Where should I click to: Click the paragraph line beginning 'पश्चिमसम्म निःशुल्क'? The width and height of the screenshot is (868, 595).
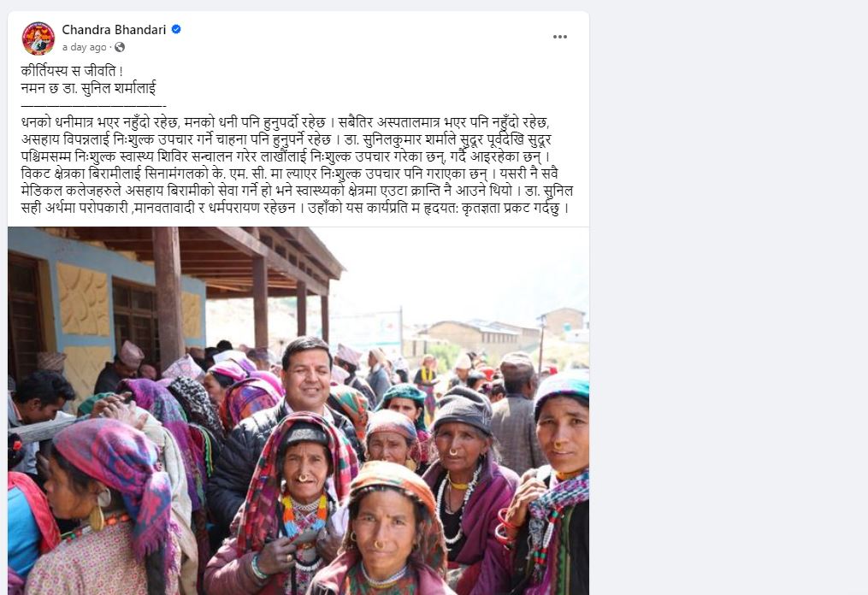tap(286, 156)
